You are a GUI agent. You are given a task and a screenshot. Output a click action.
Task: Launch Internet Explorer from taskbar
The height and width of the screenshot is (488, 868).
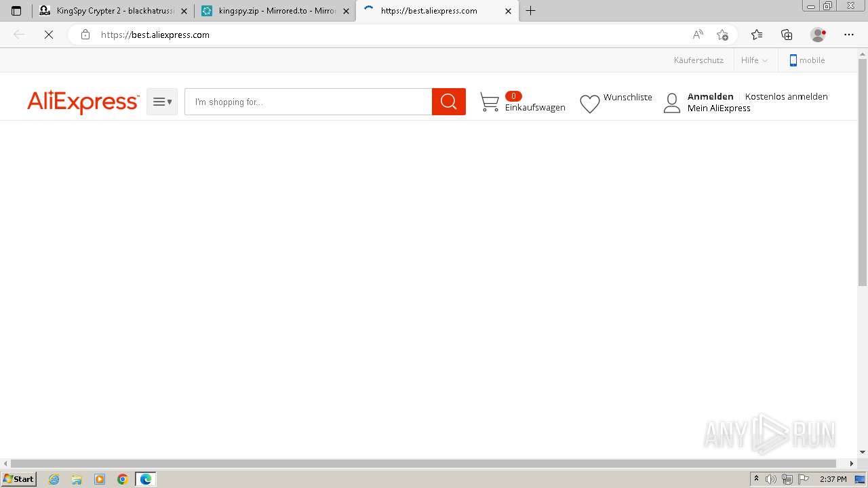pos(54,479)
